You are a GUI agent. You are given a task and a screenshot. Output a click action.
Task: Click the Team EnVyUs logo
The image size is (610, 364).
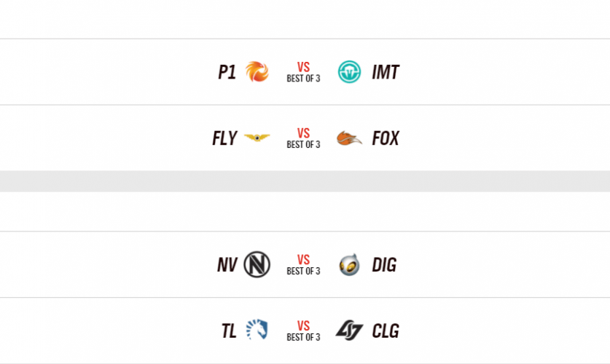coord(257,264)
